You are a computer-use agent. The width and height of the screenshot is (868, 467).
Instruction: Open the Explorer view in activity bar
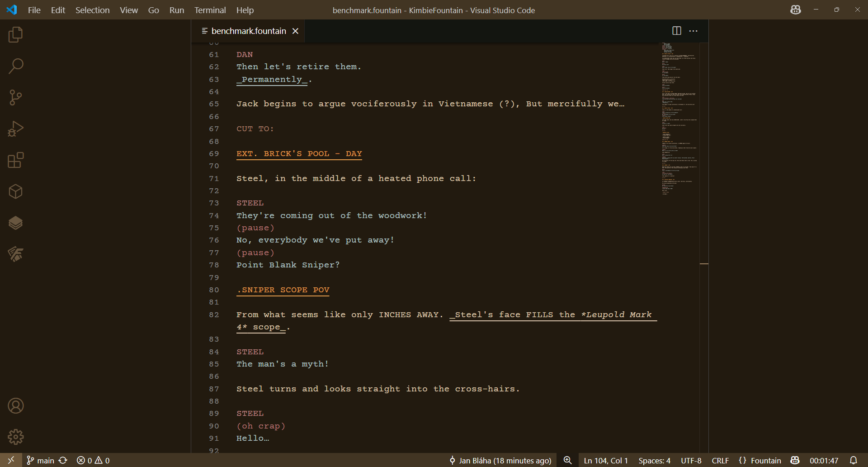point(16,35)
